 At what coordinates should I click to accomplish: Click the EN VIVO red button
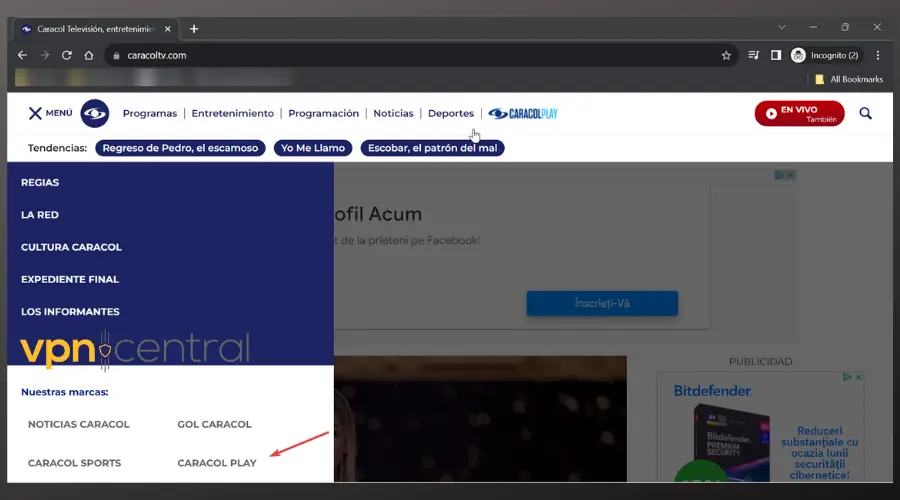800,113
